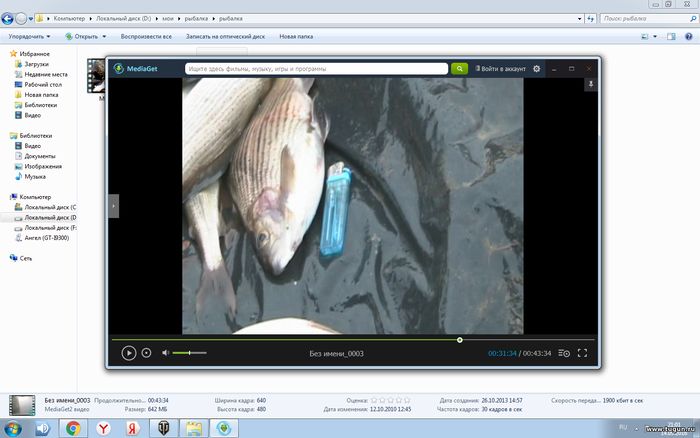700x438 pixels.
Task: Toggle the preview pane icon
Action: pyautogui.click(x=671, y=37)
